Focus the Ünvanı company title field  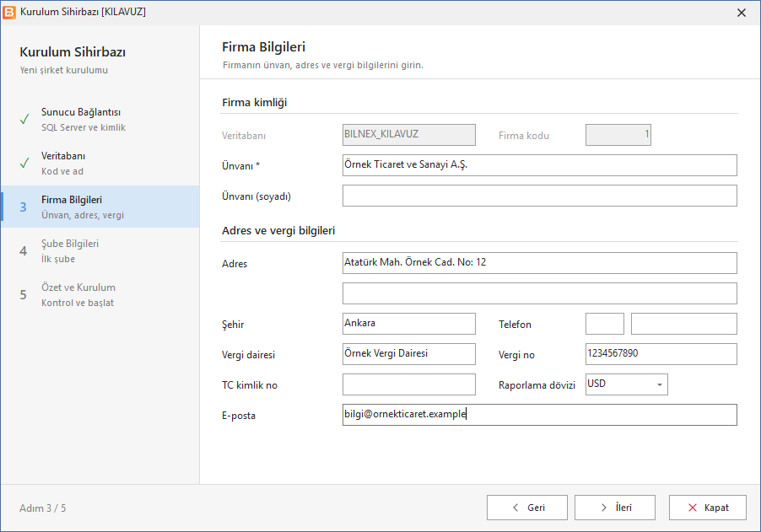[x=540, y=165]
